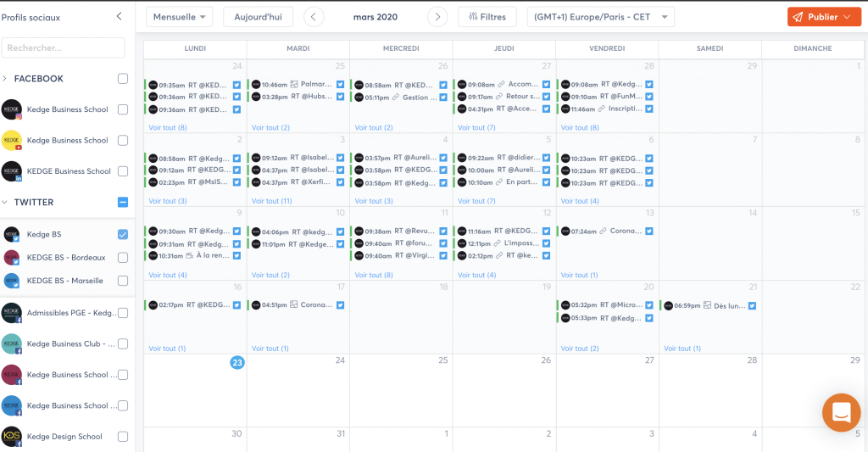The image size is (868, 452).
Task: Click Kedge Design School profile avatar
Action: coord(12,437)
